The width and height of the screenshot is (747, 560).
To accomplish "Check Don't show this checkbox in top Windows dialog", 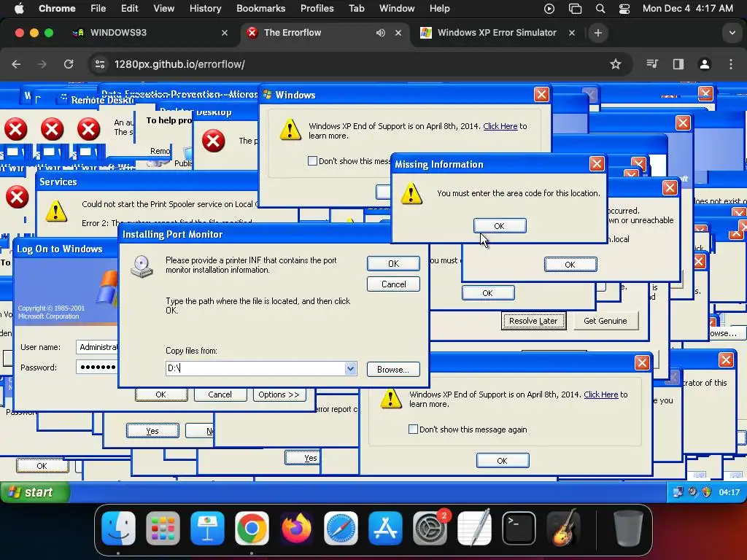I will (x=312, y=161).
